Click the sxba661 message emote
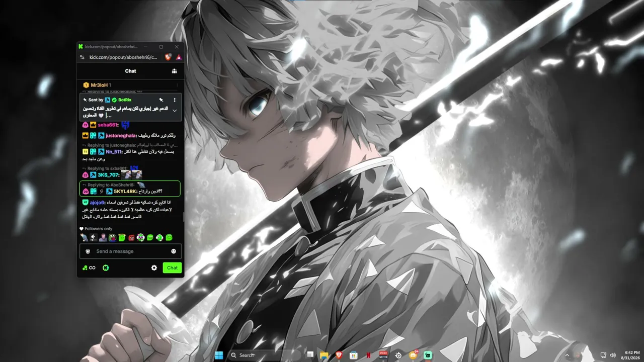 pos(125,125)
